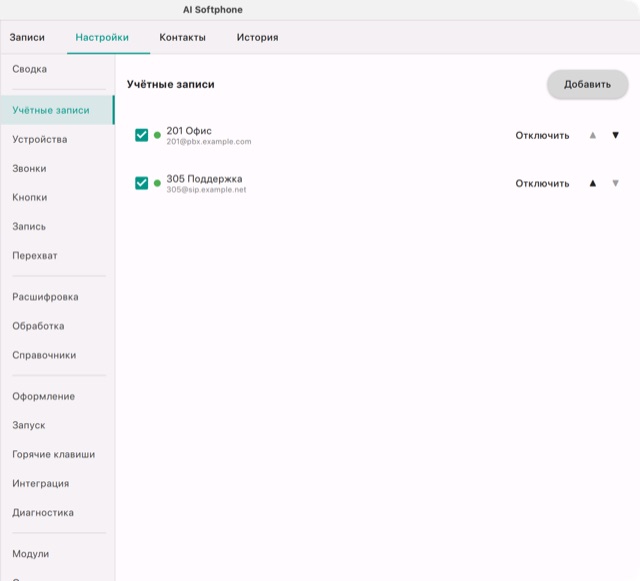Open Расшифровка settings section
Image resolution: width=640 pixels, height=581 pixels.
57,297
